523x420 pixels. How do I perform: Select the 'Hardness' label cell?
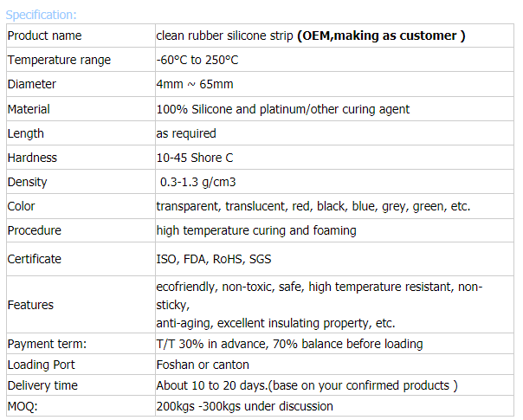pyautogui.click(x=81, y=158)
